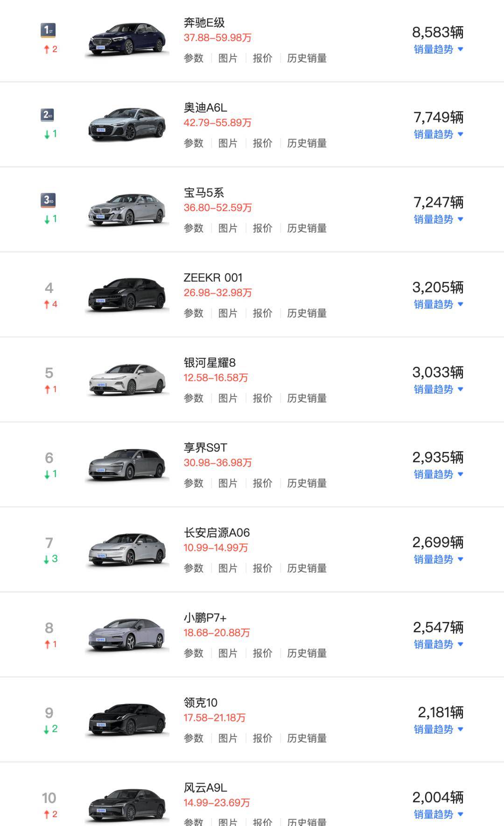Open 报价 for ZEEKR 001
Screen dimensions: 504x826
coord(262,313)
